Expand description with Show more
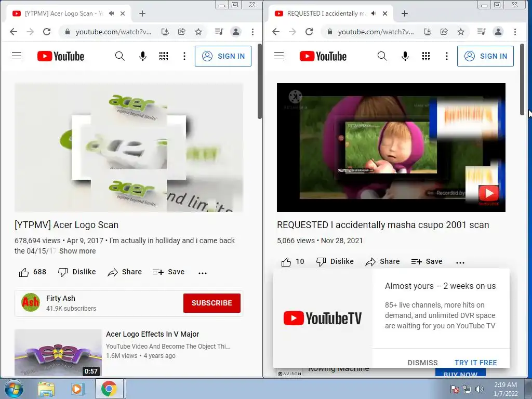Viewport: 532px width, 399px height. tap(77, 251)
